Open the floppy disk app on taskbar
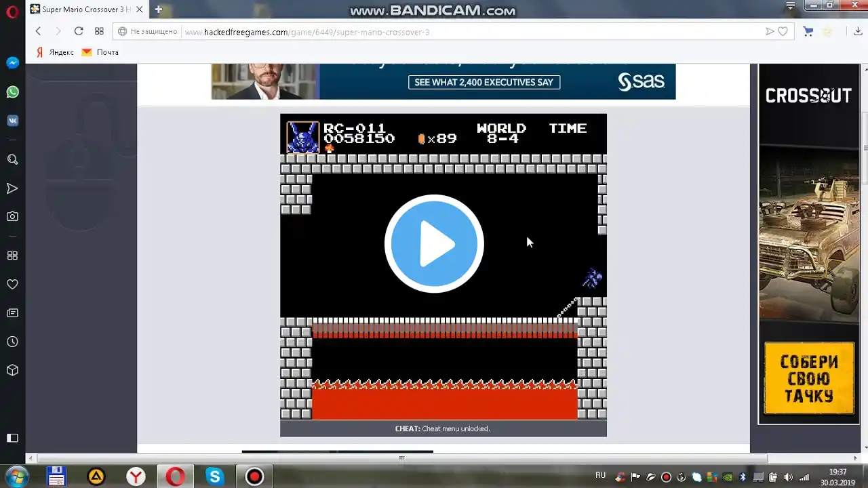868x488 pixels. pyautogui.click(x=56, y=476)
